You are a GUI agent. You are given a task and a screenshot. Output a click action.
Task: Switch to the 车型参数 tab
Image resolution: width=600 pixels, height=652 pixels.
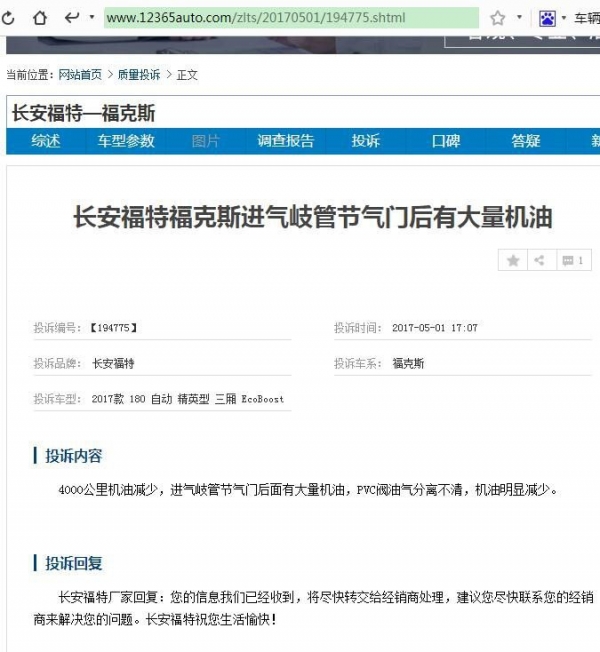click(126, 141)
